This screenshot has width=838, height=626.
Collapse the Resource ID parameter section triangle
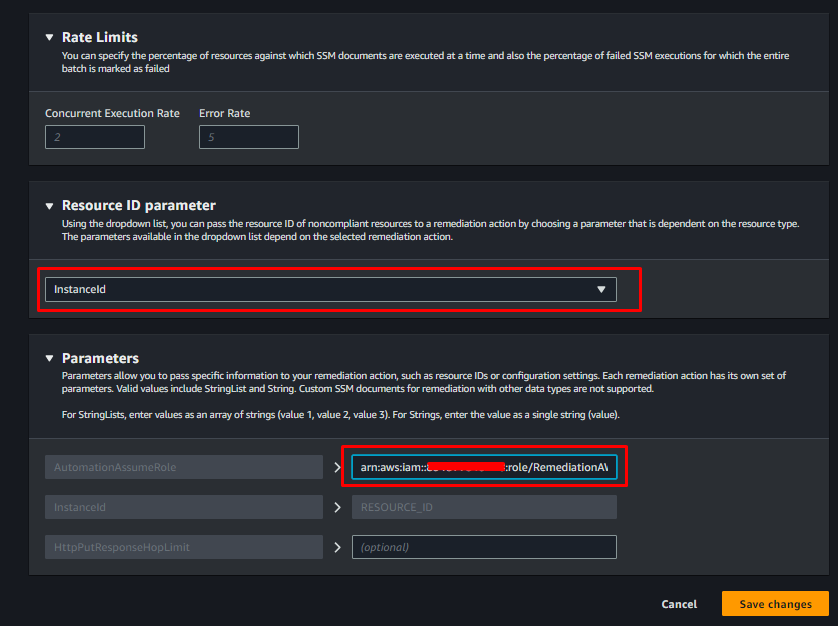(49, 205)
